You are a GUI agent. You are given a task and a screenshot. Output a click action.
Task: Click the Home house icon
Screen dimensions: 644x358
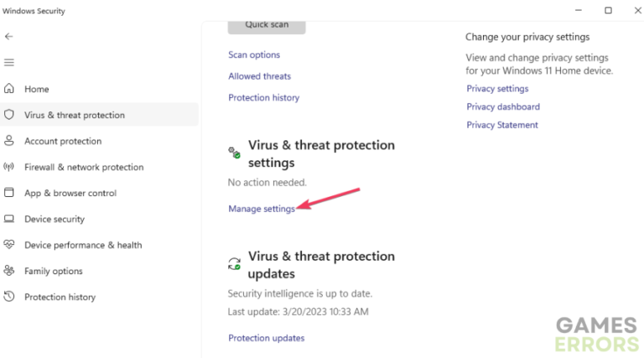(9, 89)
